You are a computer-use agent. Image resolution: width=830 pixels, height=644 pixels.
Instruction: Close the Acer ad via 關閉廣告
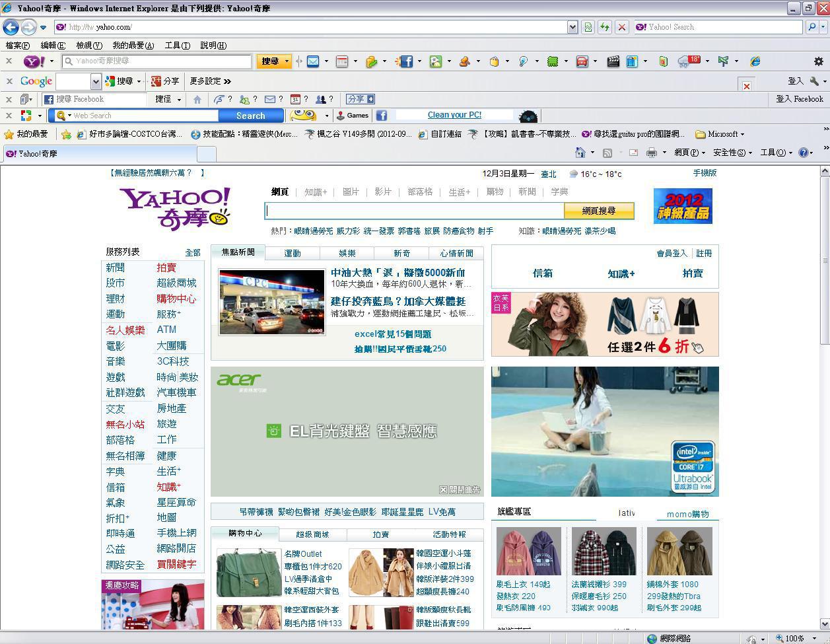460,489
